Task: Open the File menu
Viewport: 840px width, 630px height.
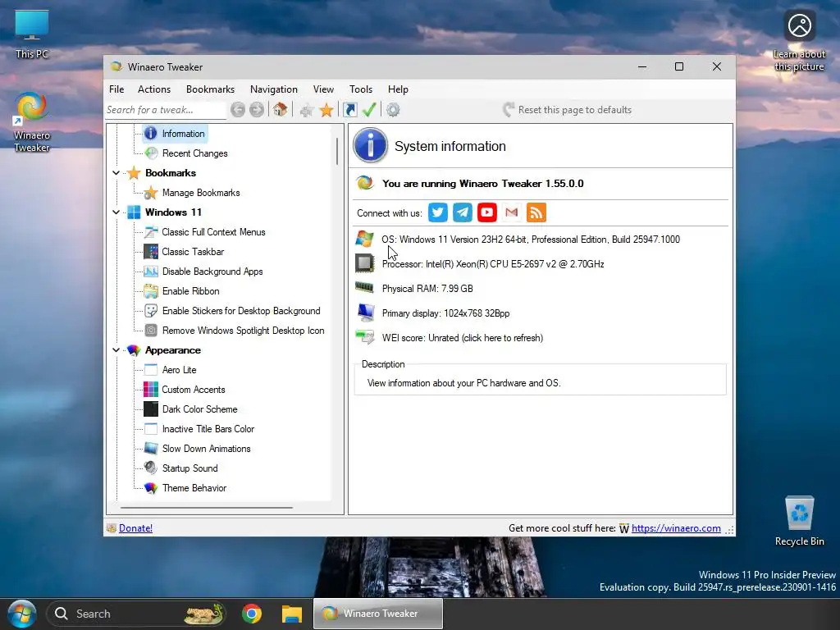Action: point(116,89)
